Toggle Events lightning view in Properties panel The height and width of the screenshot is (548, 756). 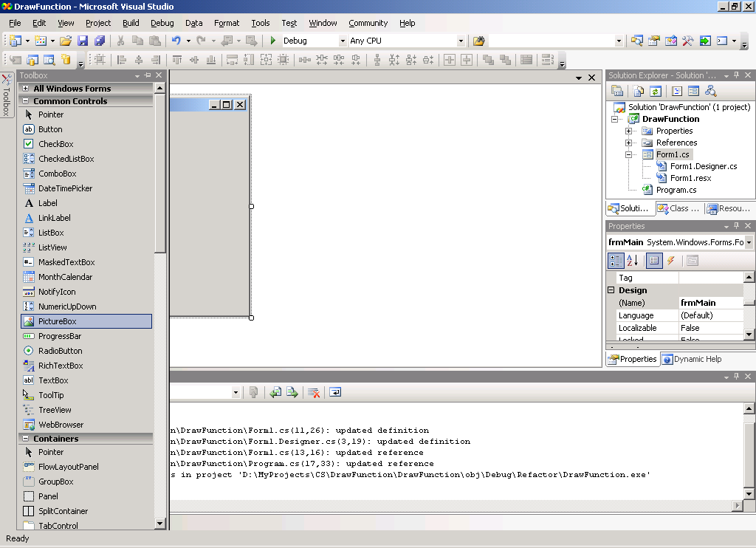pos(670,261)
